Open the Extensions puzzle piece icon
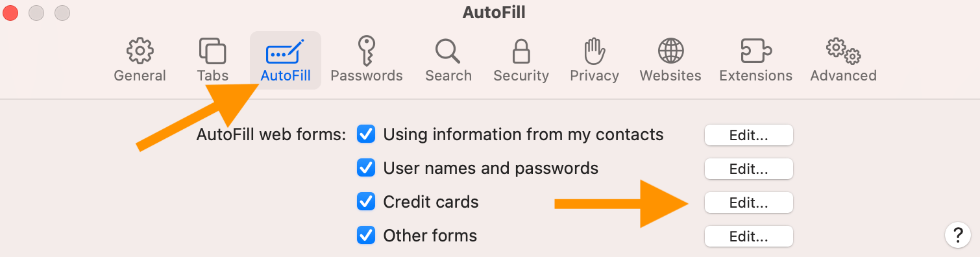The width and height of the screenshot is (980, 257). click(x=756, y=51)
